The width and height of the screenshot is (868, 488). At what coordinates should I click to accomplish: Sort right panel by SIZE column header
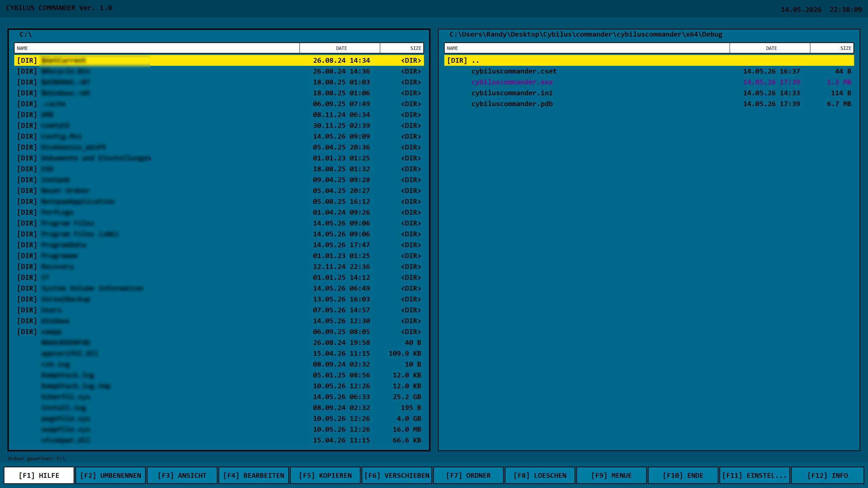pos(832,48)
